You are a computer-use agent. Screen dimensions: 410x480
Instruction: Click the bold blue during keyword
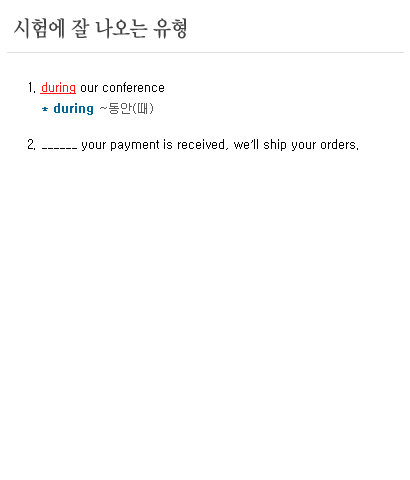(x=74, y=109)
